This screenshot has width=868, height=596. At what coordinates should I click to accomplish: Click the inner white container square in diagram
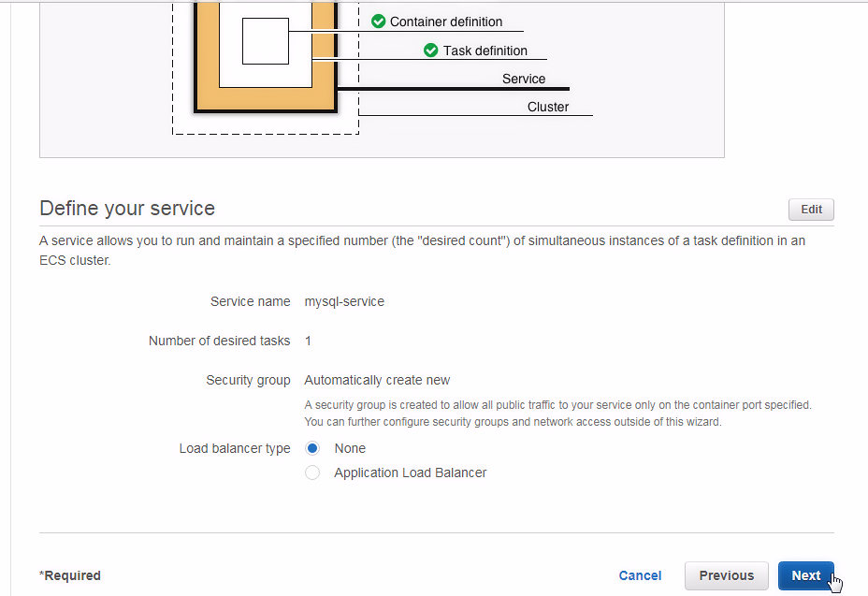266,41
